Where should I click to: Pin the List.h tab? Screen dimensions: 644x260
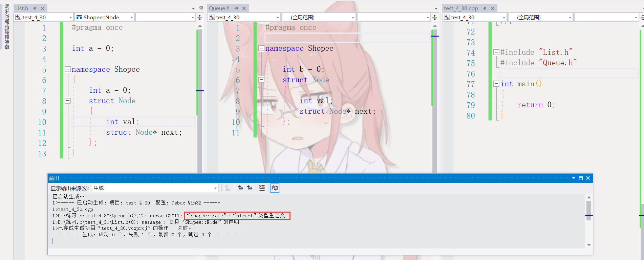click(x=35, y=8)
